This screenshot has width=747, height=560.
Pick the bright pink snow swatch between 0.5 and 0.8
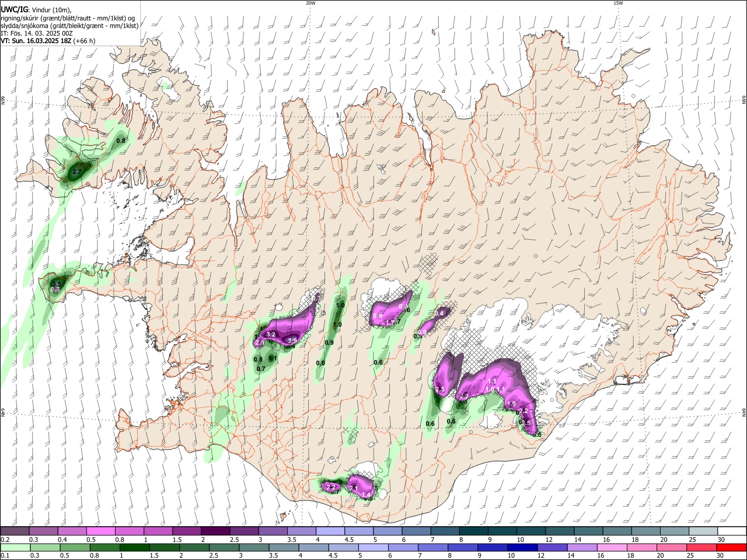100,531
